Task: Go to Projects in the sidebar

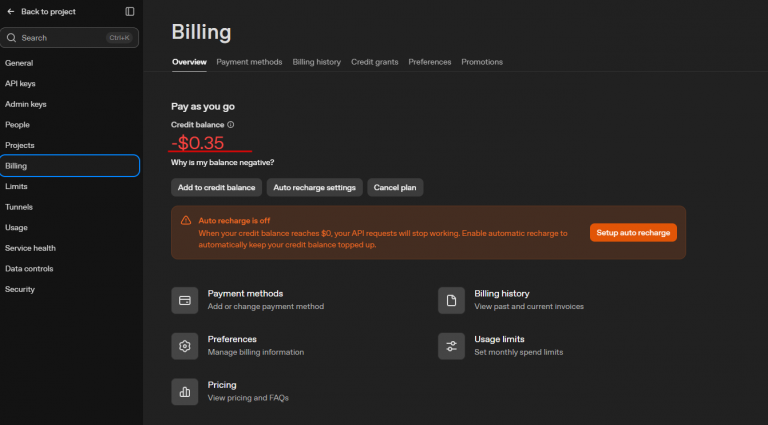Action: [x=20, y=145]
